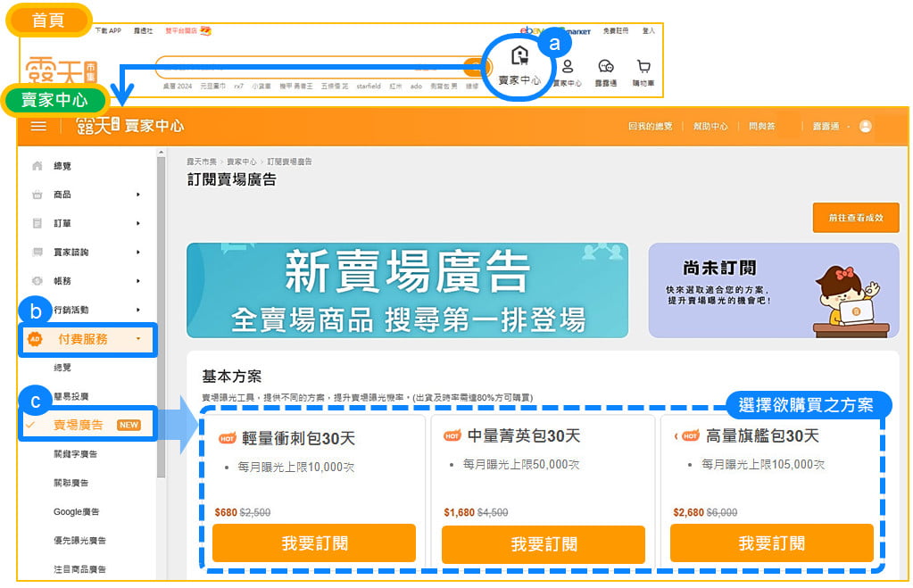Expand the 訂單 sidebar menu
Image resolution: width=913 pixels, height=588 pixels.
87,223
